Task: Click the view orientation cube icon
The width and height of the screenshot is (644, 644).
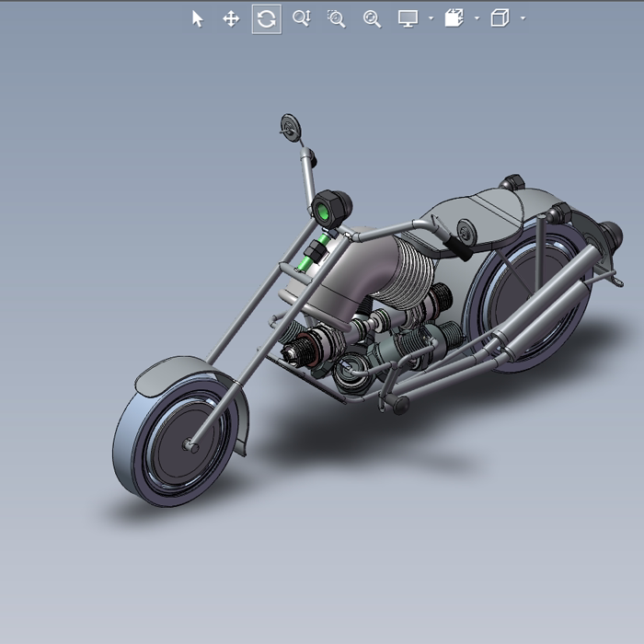Action: click(500, 18)
